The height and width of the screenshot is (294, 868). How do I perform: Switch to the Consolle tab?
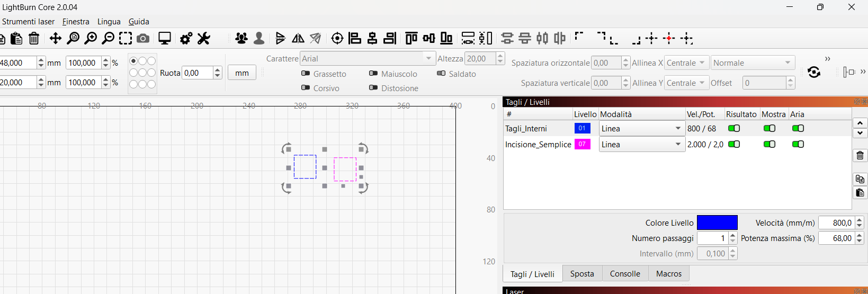[x=625, y=274]
